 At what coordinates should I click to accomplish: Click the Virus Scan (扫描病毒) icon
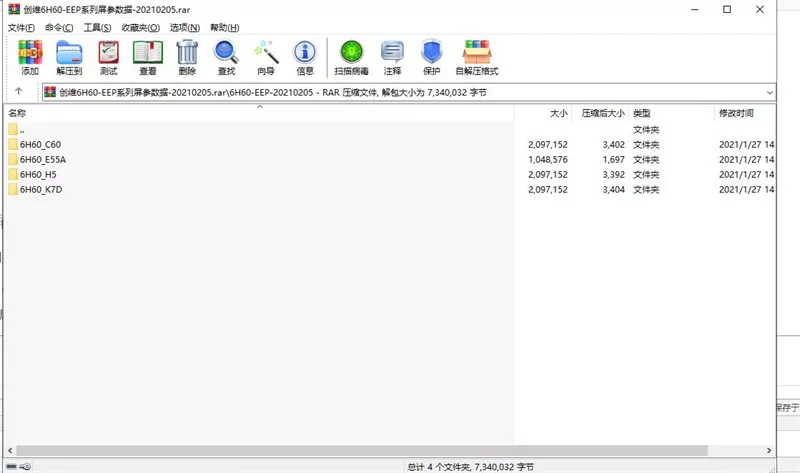pyautogui.click(x=352, y=52)
